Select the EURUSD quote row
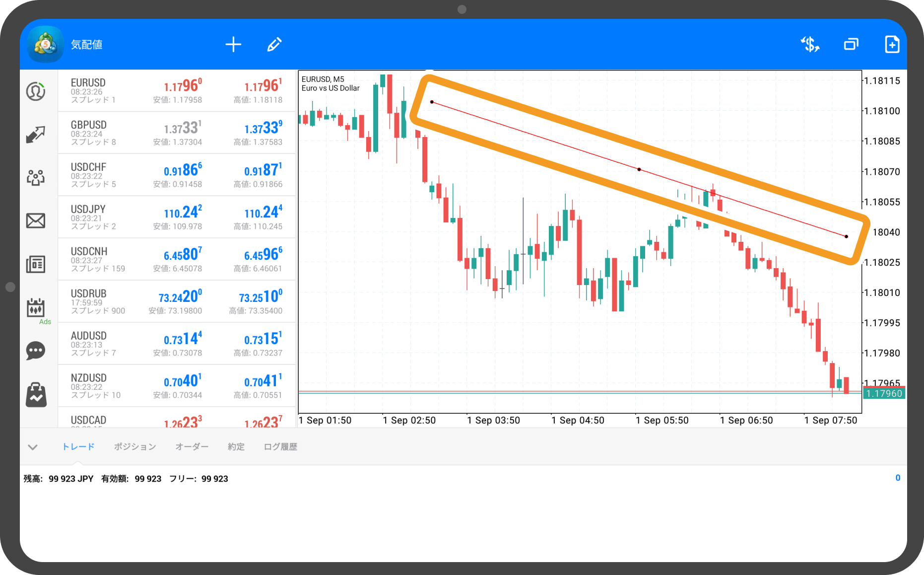Screen dimensions: 924x575 coord(177,90)
